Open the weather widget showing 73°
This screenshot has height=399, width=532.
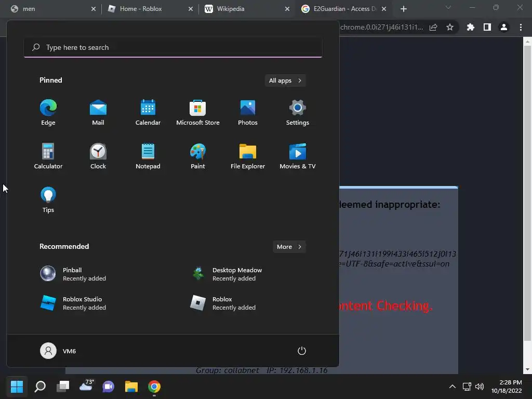pos(86,386)
